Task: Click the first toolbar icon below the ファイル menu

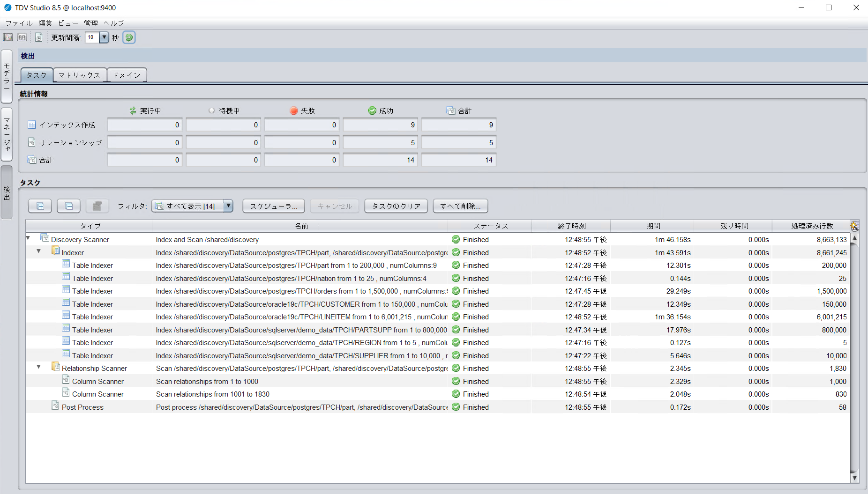Action: 8,37
